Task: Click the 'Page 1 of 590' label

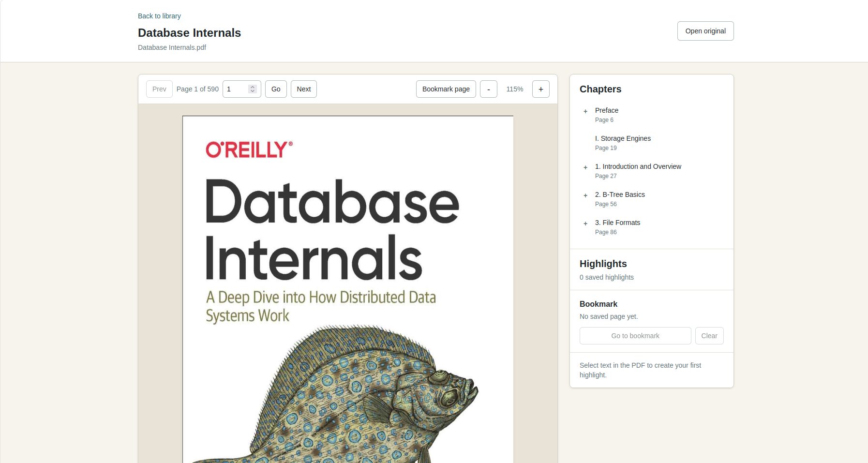Action: pos(197,89)
